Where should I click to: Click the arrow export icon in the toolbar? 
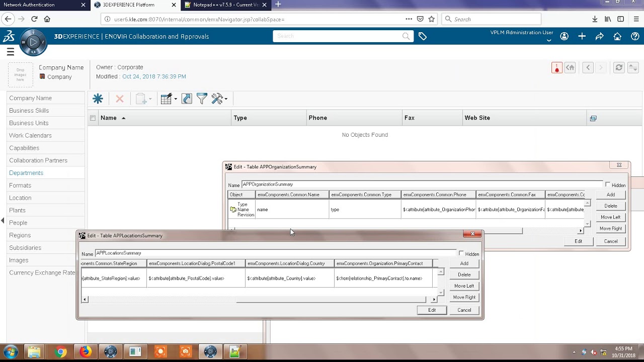(187, 99)
